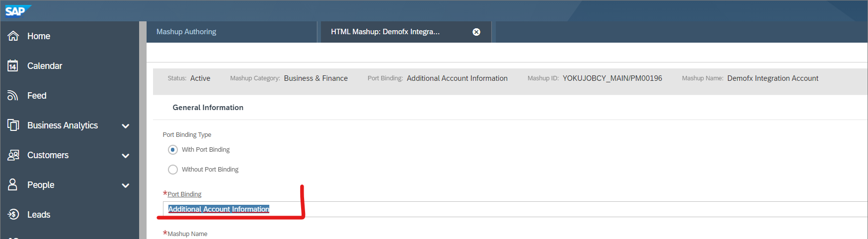Select Without Port Binding radio option
868x239 pixels.
click(173, 170)
